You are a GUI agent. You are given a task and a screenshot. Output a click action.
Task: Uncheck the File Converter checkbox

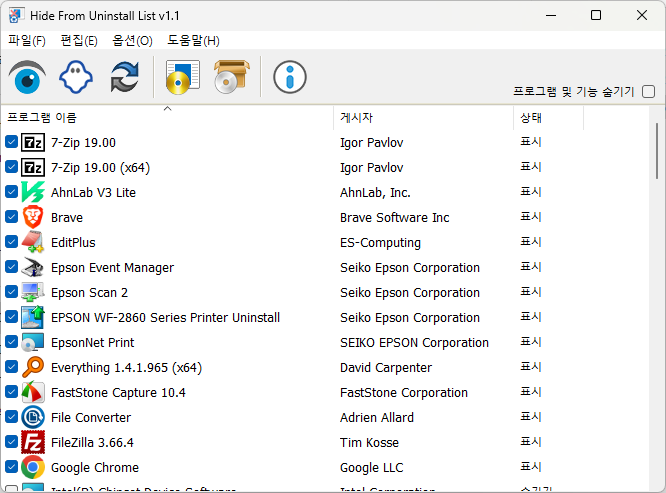[11, 417]
